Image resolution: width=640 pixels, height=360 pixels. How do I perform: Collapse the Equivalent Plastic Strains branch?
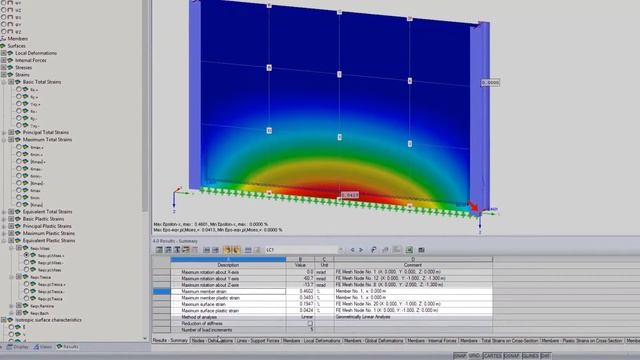coord(4,241)
